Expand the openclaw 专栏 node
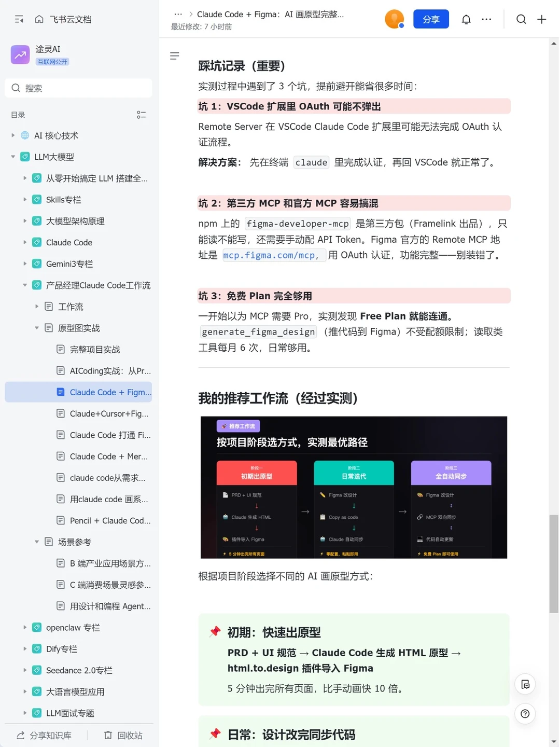Image resolution: width=560 pixels, height=747 pixels. coord(24,627)
